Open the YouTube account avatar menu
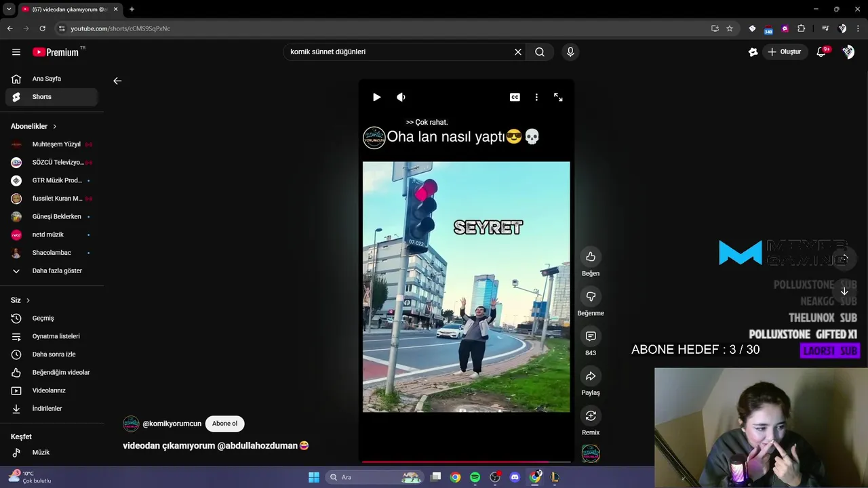This screenshot has height=488, width=868. pyautogui.click(x=848, y=52)
